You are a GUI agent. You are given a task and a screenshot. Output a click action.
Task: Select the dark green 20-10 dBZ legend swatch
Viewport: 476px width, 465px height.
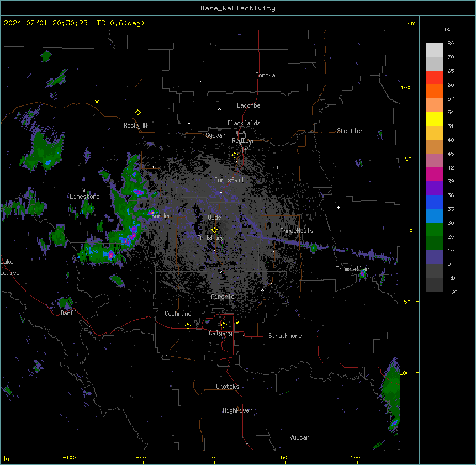click(x=434, y=244)
